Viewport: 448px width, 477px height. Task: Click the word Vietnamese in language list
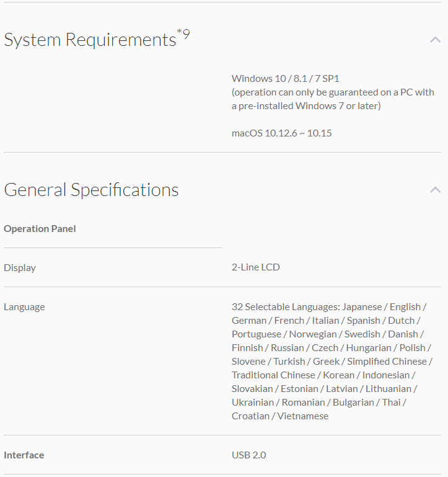pos(302,416)
